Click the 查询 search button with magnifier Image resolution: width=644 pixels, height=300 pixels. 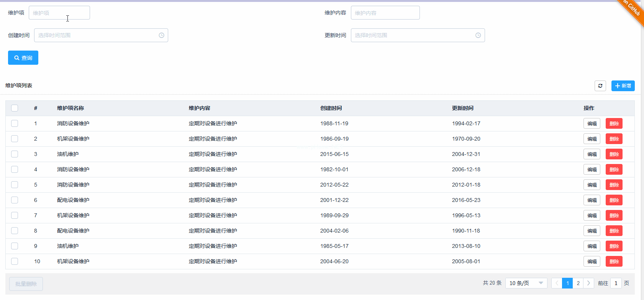tap(23, 58)
